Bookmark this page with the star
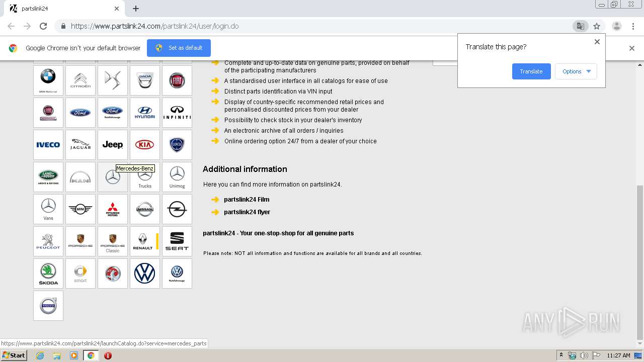 [597, 26]
